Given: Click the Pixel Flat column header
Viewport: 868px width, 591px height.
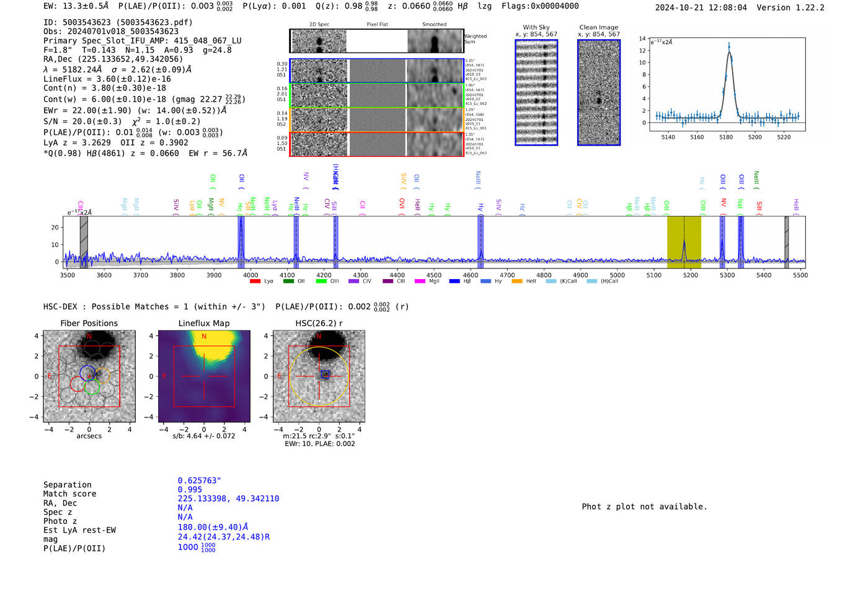Looking at the screenshot, I should pos(377,25).
